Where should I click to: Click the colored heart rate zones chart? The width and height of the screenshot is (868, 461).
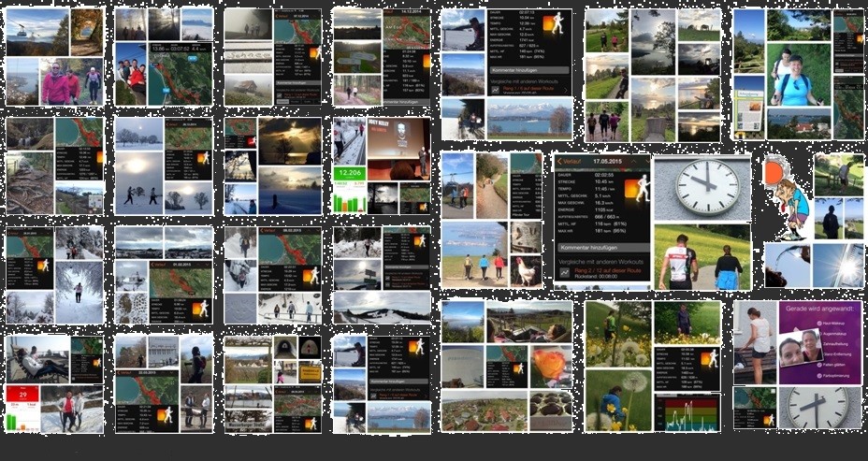pyautogui.click(x=686, y=412)
